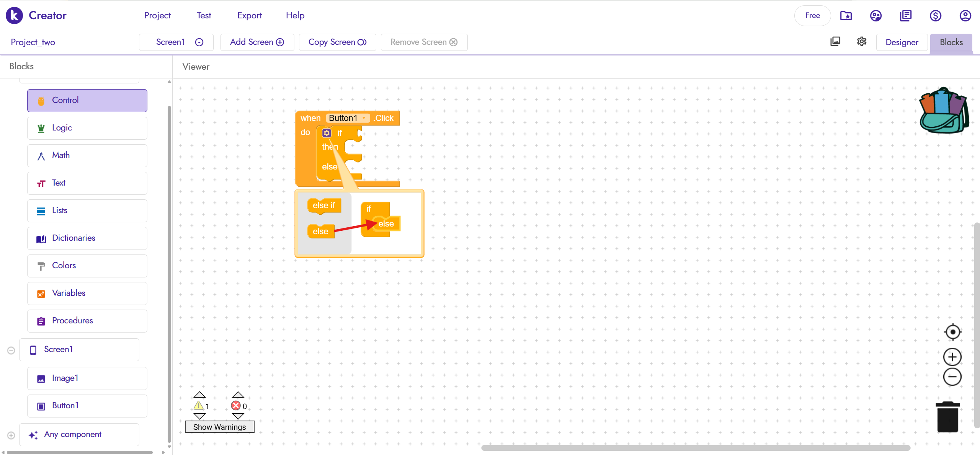980x455 pixels.
Task: Show the Show Warnings toggle button
Action: pyautogui.click(x=219, y=427)
